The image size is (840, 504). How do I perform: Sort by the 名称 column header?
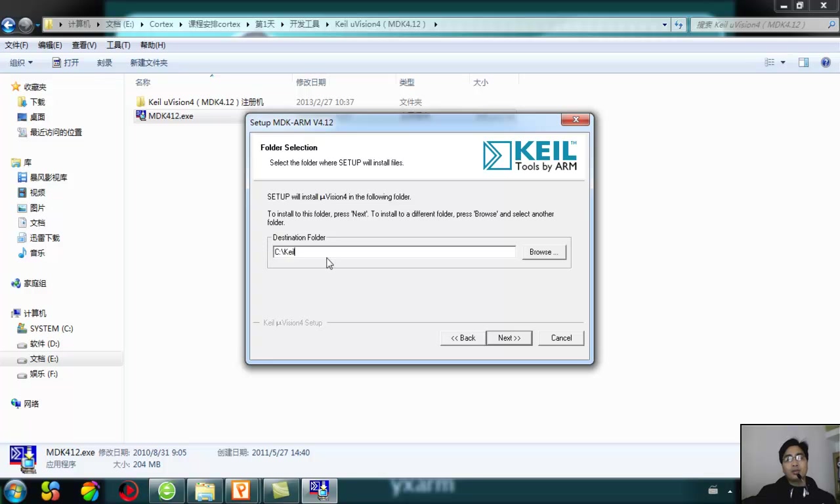pos(143,83)
